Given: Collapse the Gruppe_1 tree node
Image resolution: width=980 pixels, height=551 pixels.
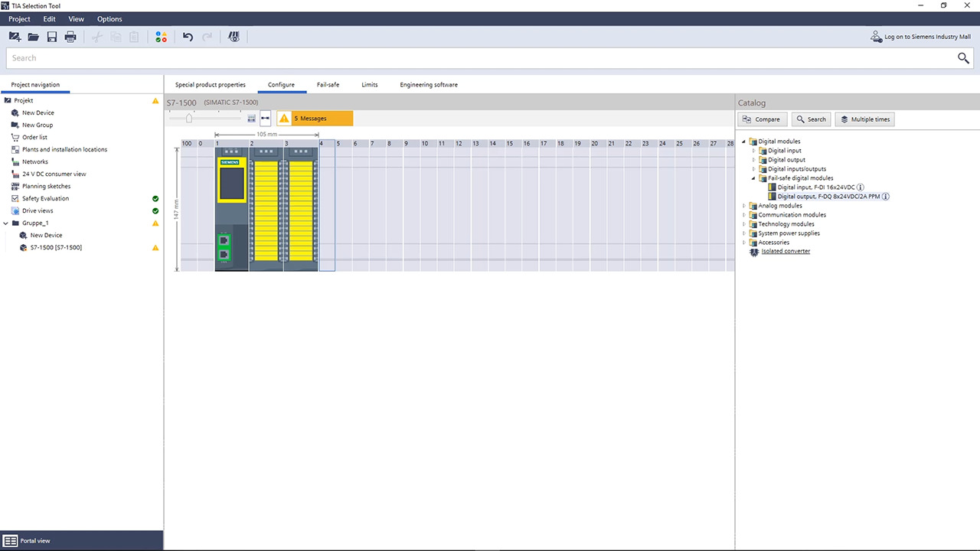Looking at the screenshot, I should (6, 223).
